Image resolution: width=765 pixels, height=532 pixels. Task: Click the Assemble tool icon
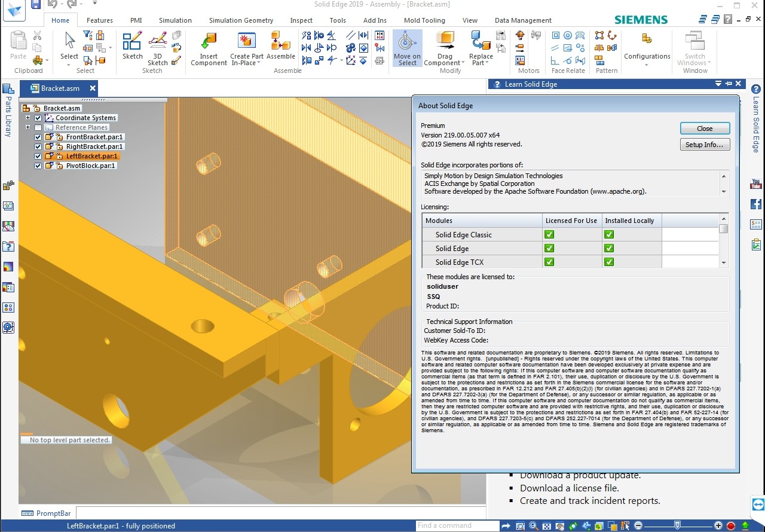(x=280, y=42)
